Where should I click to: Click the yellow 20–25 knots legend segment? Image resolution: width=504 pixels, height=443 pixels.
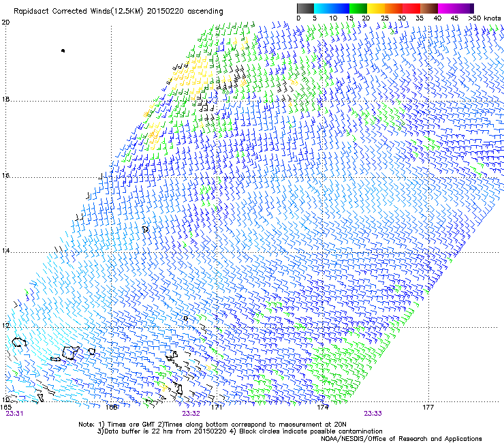click(x=376, y=8)
